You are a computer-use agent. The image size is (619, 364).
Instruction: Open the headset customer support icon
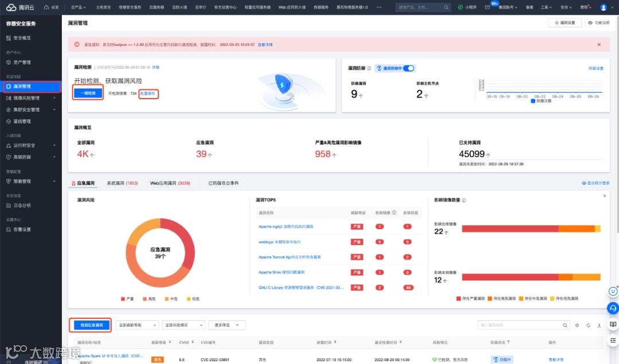[613, 308]
